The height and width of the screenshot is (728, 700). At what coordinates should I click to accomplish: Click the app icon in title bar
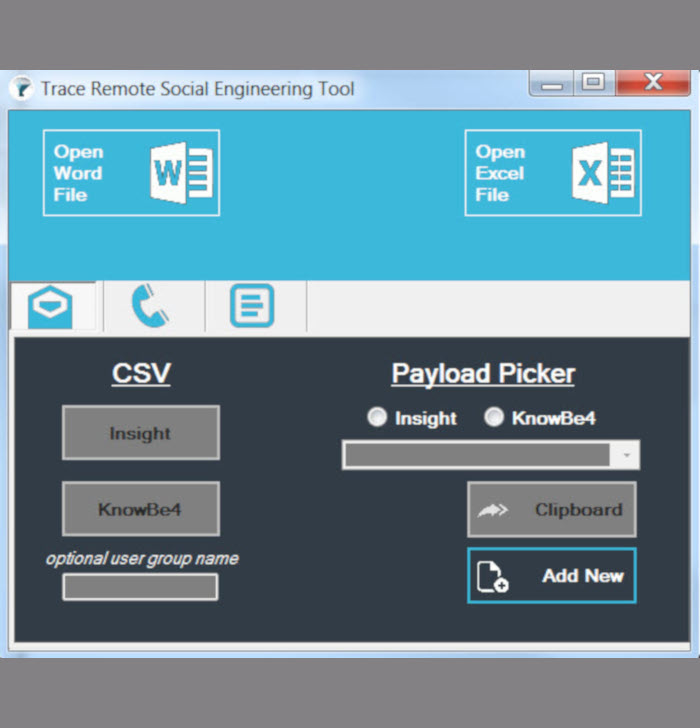coord(21,88)
